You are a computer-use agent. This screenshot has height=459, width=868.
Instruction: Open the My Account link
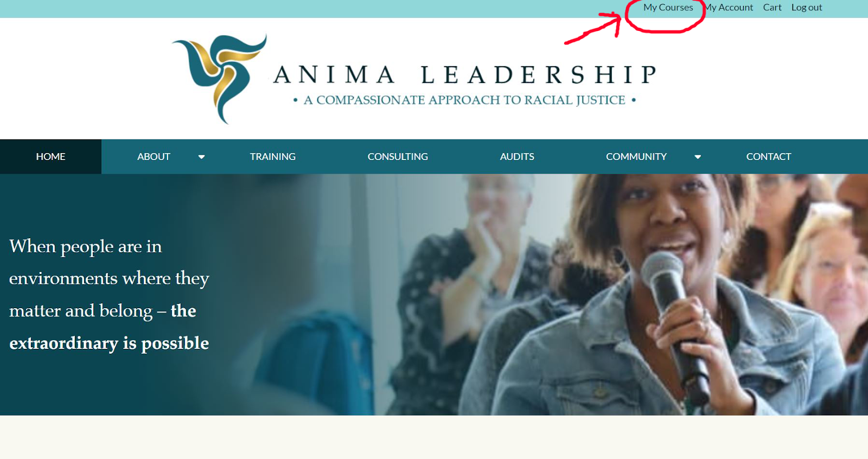tap(729, 8)
